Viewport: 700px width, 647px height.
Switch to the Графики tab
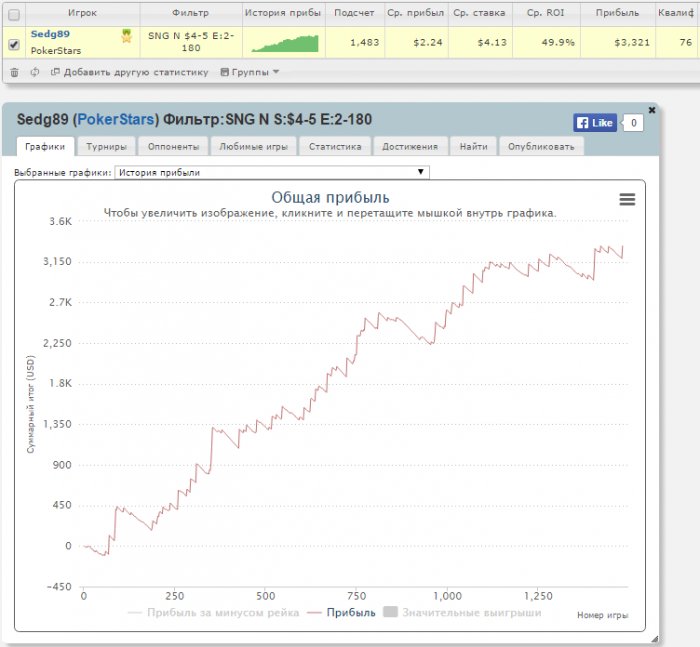click(x=45, y=146)
